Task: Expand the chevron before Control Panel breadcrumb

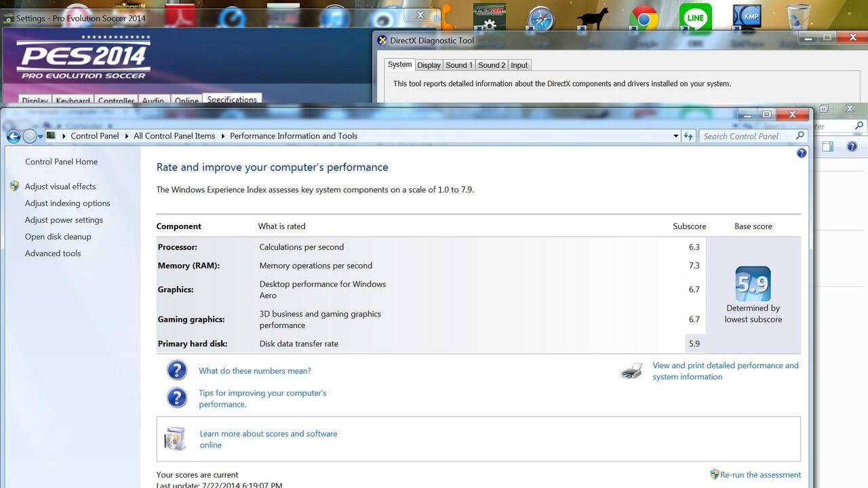Action: coord(64,136)
